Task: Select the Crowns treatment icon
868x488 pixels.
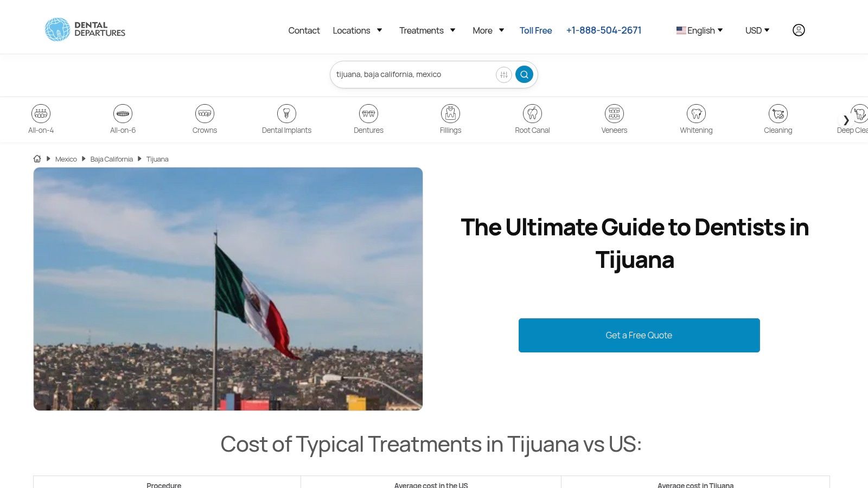Action: (205, 114)
